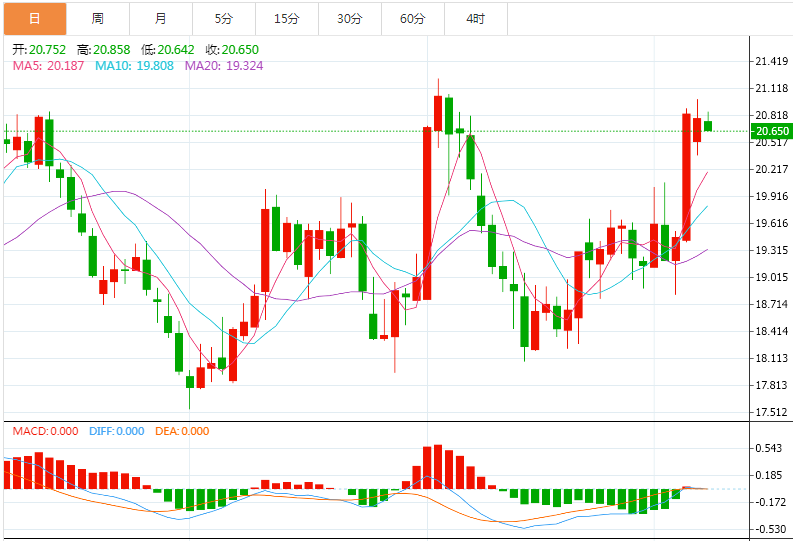Click the -0.530 MACD axis label
Screen dimensions: 793x541
pos(770,529)
